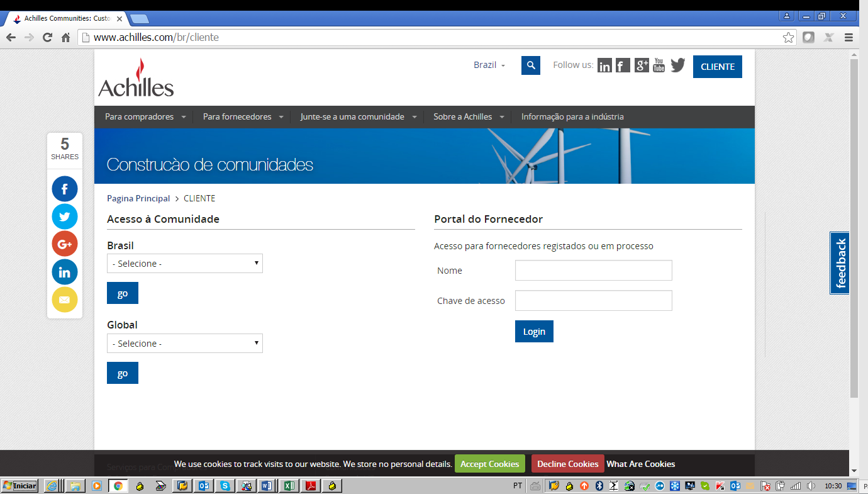The image size is (868, 494).
Task: Open a new browser tab
Action: point(139,19)
